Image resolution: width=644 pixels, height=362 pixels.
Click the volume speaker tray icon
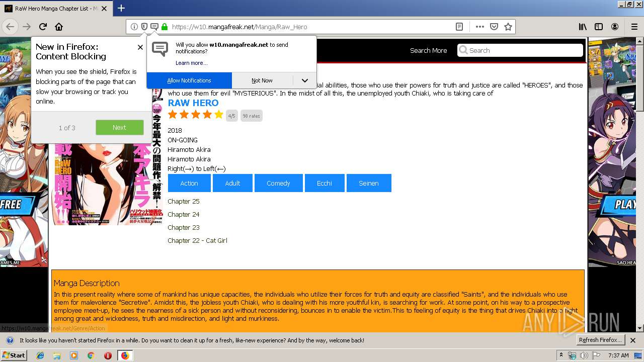coord(584,355)
